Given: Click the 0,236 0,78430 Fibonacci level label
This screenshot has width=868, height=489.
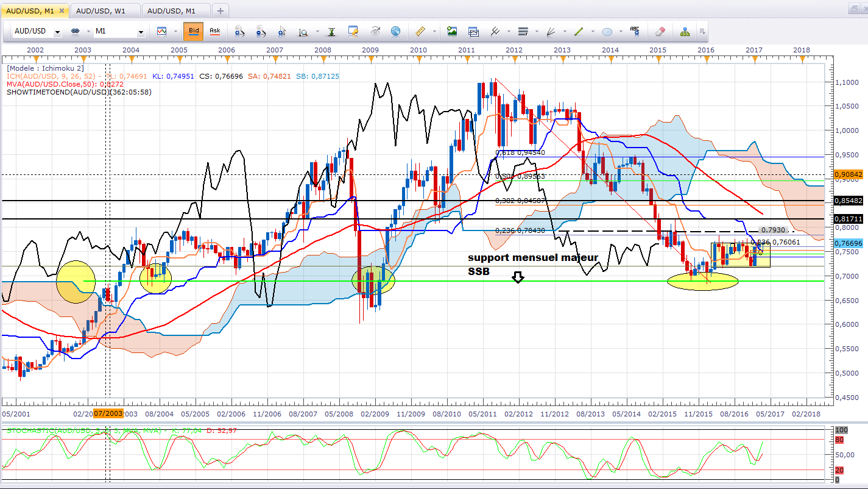Looking at the screenshot, I should 520,230.
